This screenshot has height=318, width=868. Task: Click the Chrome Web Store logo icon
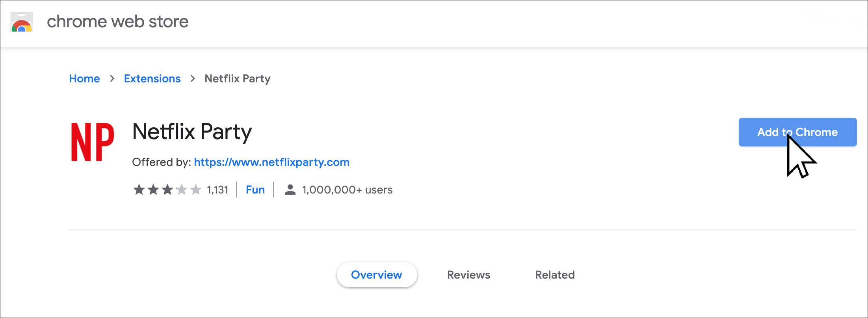22,22
